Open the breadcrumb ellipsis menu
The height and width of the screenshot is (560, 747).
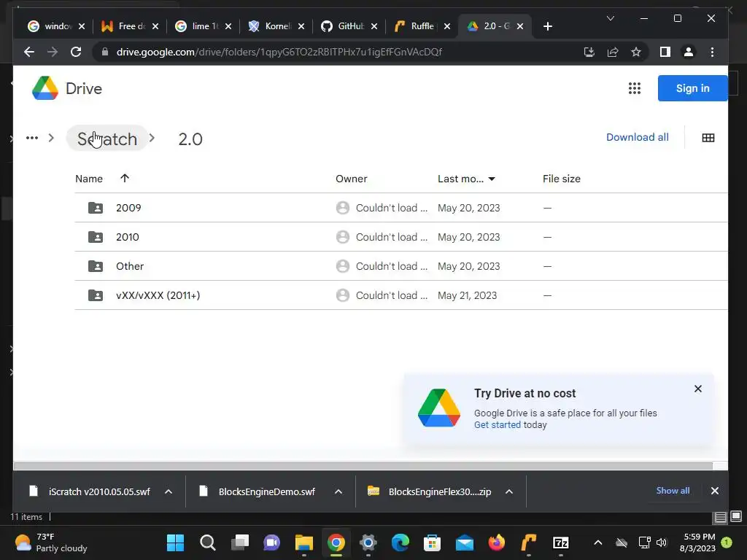(32, 138)
